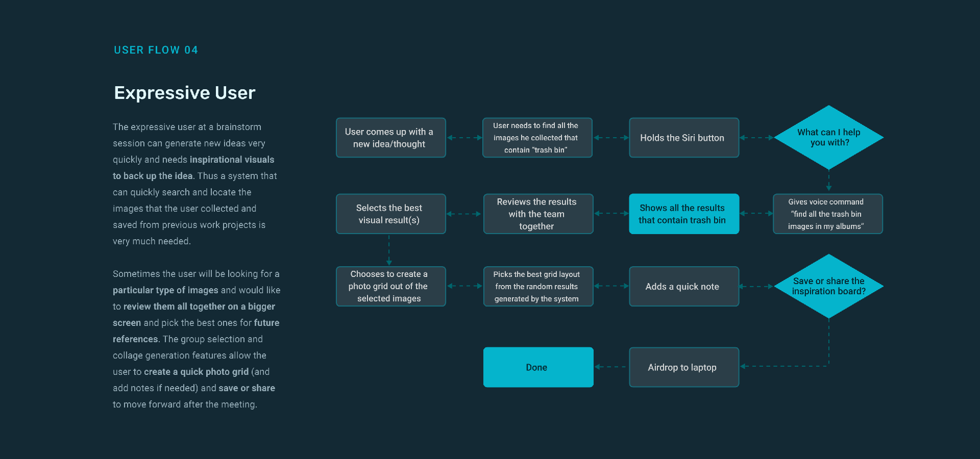Select 'Chooses to create a photo grid' box
The image size is (980, 459).
tap(390, 286)
